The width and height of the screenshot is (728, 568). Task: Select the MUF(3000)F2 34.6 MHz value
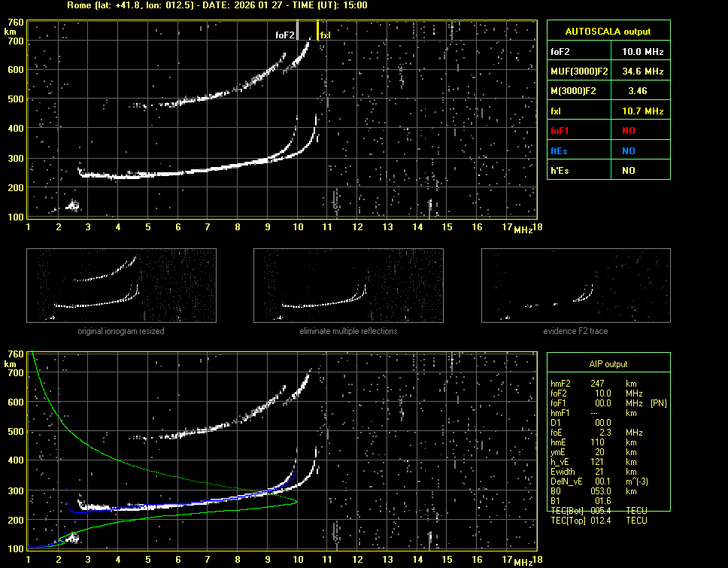click(x=642, y=71)
